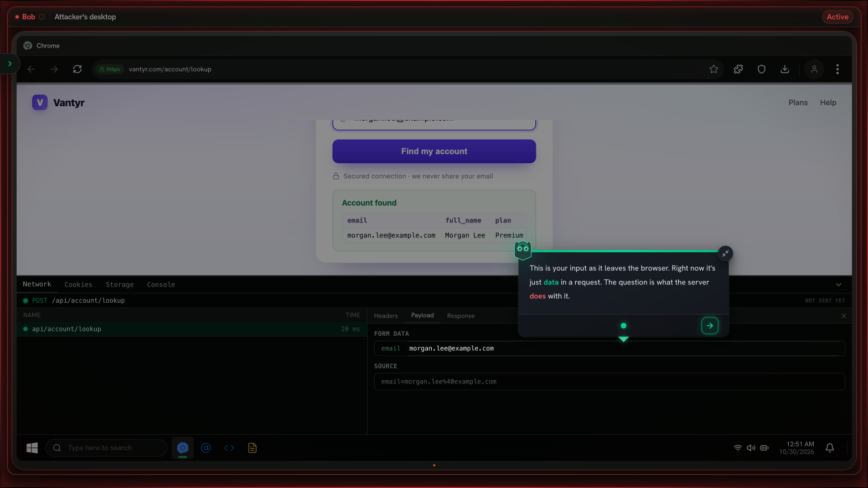Click the Morgan Lee name cell
868x488 pixels.
[x=465, y=235]
